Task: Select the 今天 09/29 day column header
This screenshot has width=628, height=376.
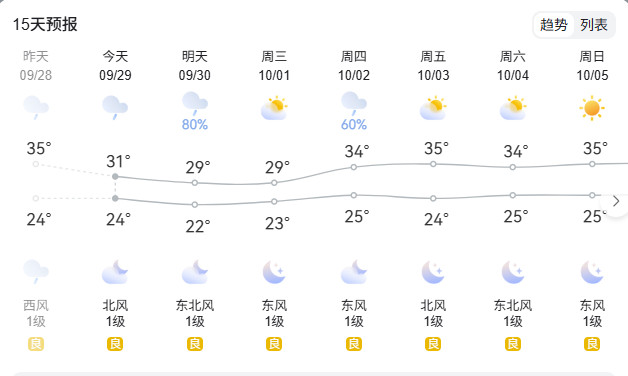Action: 115,66
